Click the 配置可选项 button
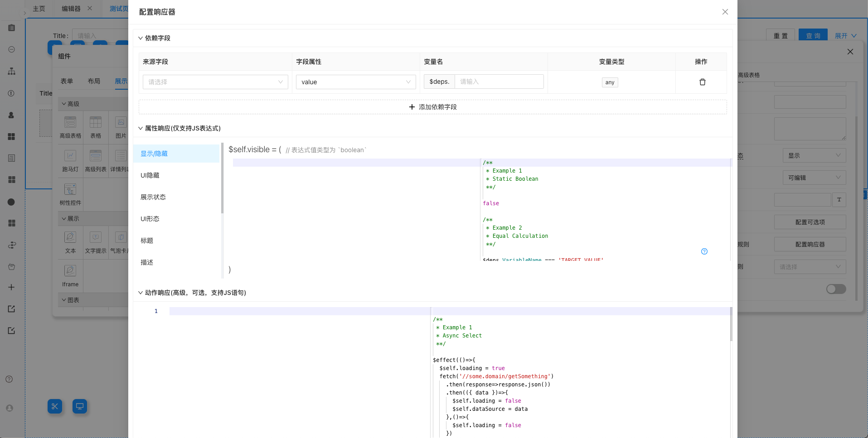Screen dimensions: 868x438 pyautogui.click(x=810, y=222)
